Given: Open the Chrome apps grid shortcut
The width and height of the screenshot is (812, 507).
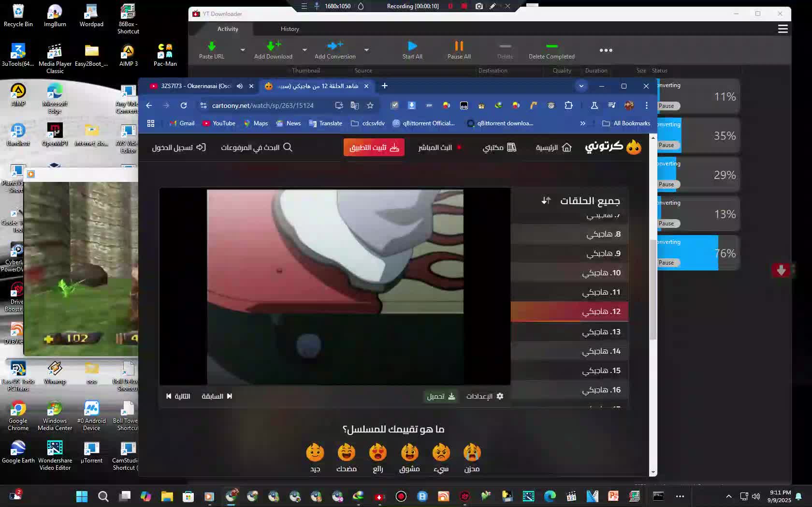Looking at the screenshot, I should (x=151, y=123).
